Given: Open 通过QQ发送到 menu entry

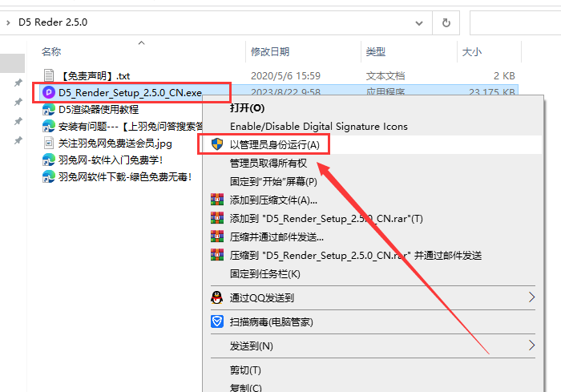Looking at the screenshot, I should point(262,297).
